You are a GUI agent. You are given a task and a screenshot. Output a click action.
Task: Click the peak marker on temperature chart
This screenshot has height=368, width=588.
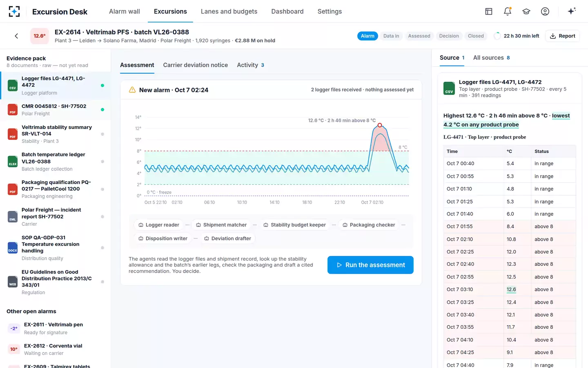[x=380, y=126]
